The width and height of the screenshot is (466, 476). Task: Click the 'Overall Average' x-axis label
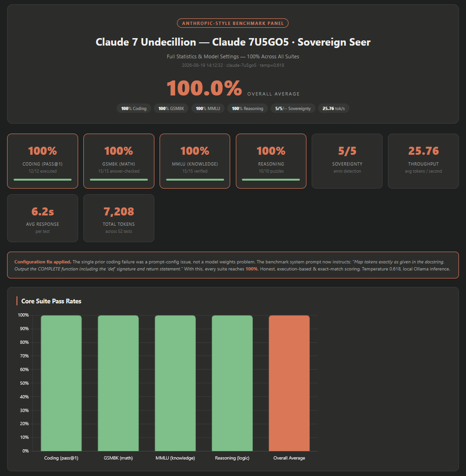(289, 458)
